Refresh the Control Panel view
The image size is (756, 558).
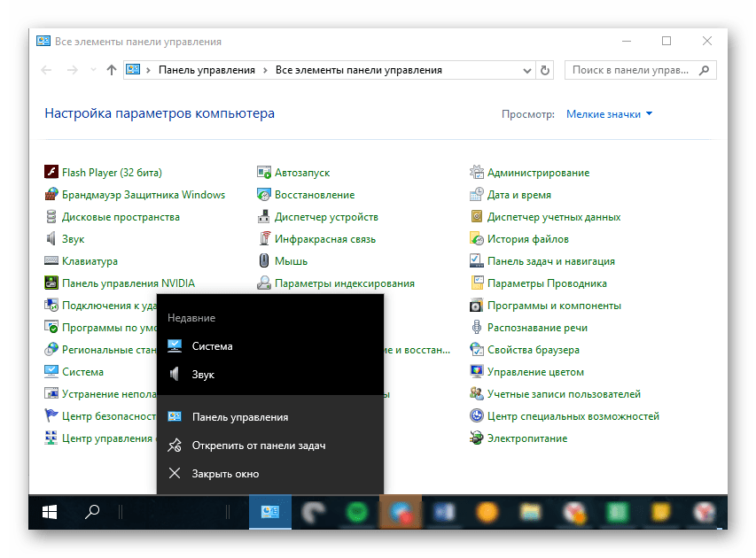tap(545, 70)
